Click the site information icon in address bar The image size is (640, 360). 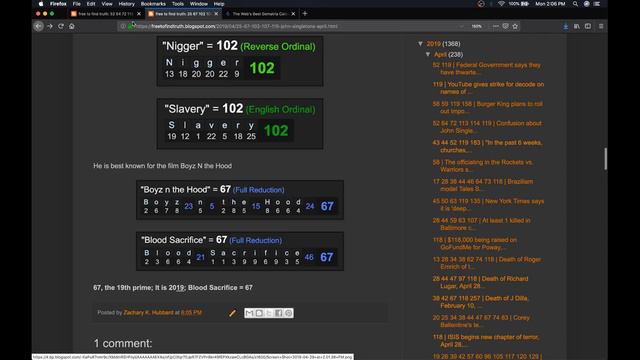[x=123, y=26]
